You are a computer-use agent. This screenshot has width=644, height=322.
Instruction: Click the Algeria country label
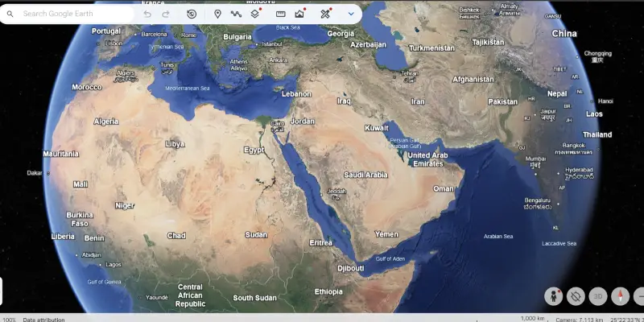(x=106, y=122)
